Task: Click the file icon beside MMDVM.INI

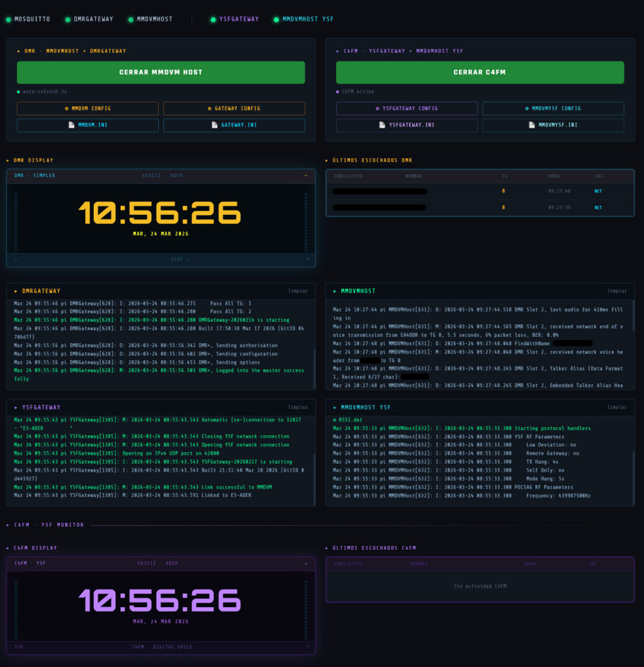Action: 72,125
